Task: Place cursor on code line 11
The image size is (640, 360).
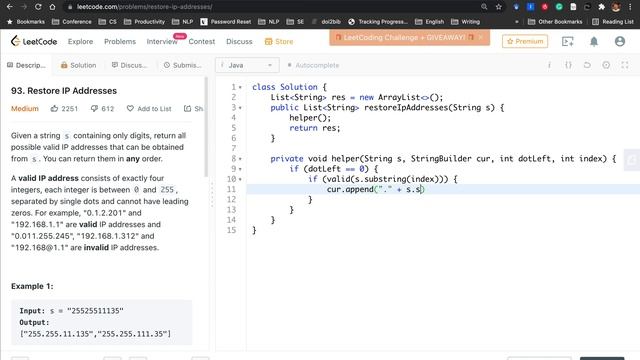Action: 443,189
